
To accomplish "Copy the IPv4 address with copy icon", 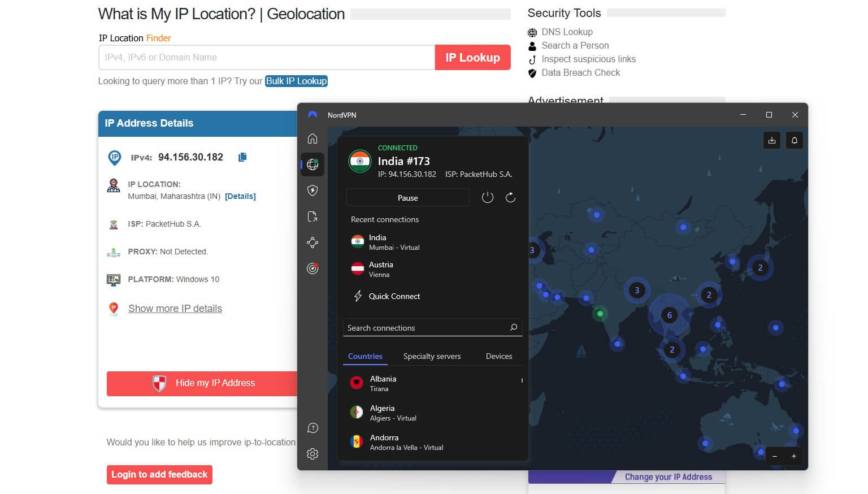I will pos(242,157).
